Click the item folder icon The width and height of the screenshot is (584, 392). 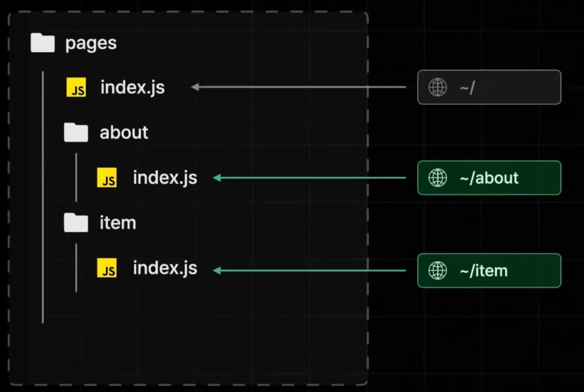pyautogui.click(x=76, y=223)
